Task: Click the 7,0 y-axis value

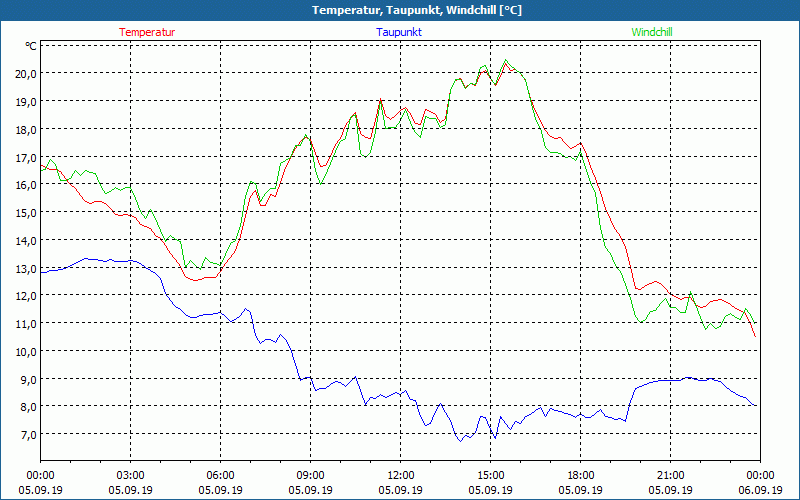Action: (x=29, y=435)
